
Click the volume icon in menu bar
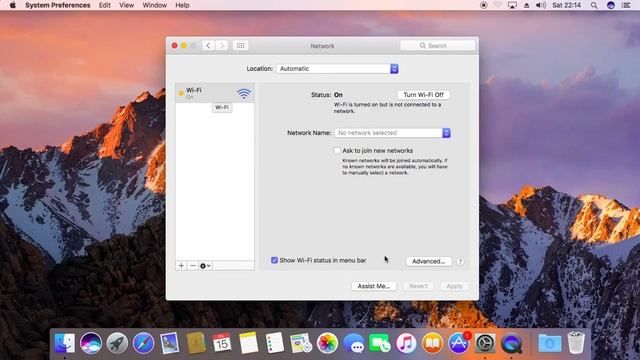click(x=541, y=5)
